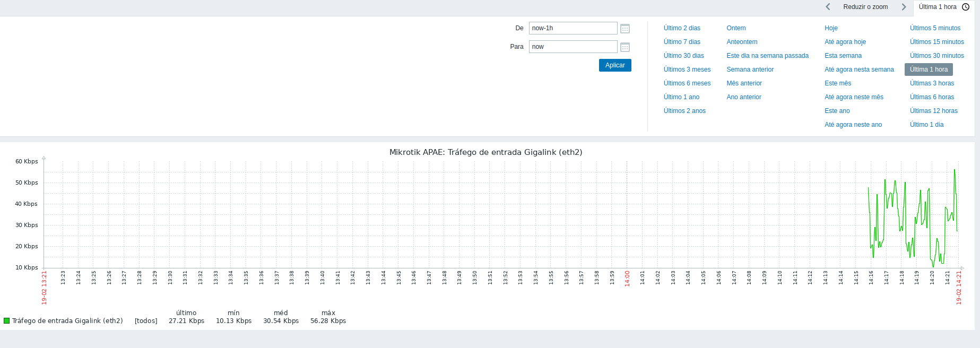Pick Último 1 dia range
This screenshot has height=348, width=980.
coord(926,125)
